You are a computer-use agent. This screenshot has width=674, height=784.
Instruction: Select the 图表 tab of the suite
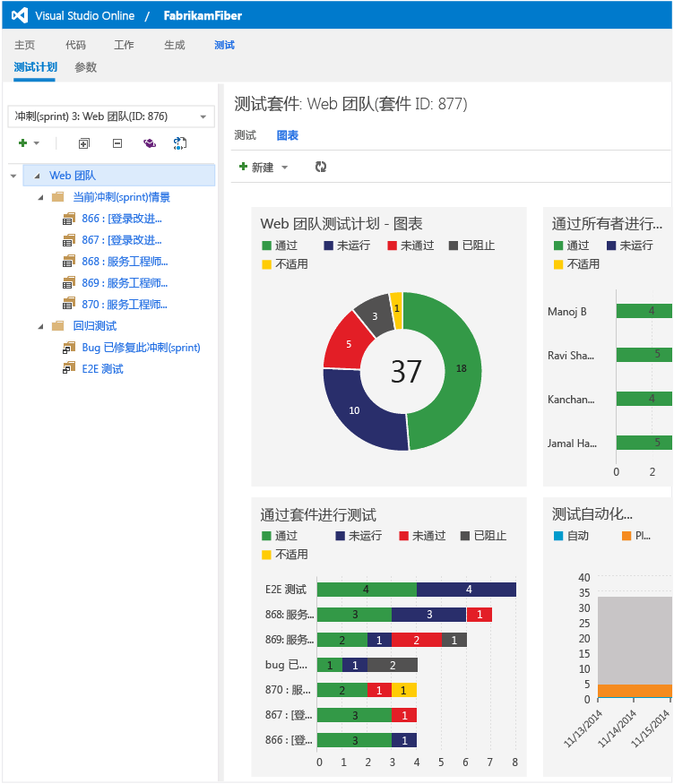coord(288,135)
